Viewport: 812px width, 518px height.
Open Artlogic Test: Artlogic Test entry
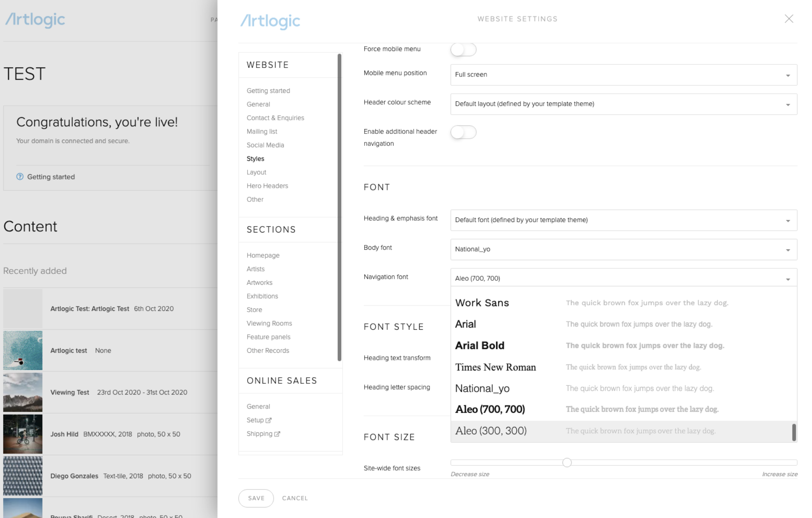click(90, 309)
